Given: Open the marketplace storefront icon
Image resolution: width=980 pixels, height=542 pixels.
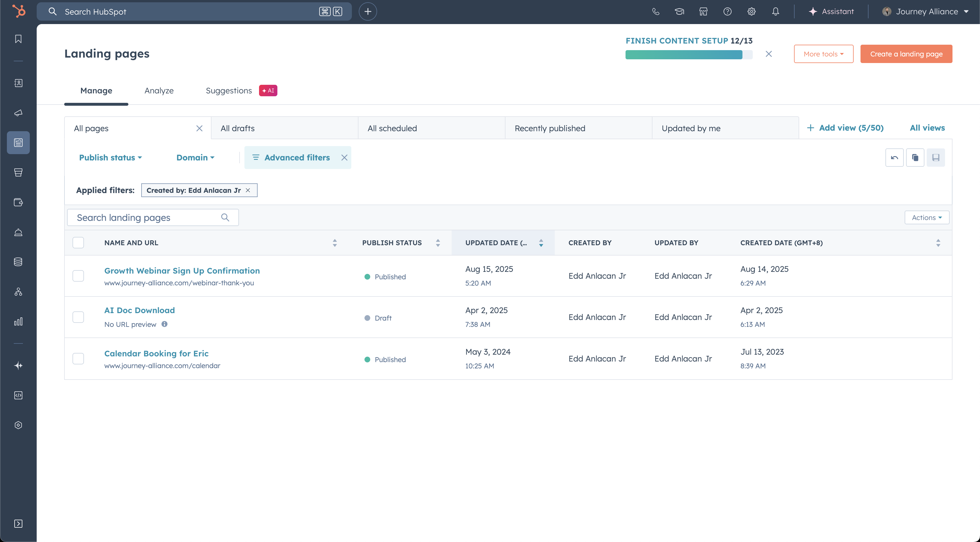Looking at the screenshot, I should tap(703, 11).
